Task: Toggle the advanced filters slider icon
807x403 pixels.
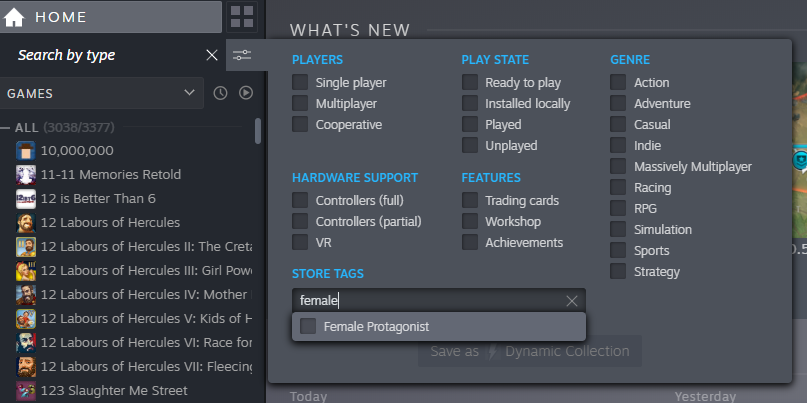Action: pyautogui.click(x=242, y=55)
